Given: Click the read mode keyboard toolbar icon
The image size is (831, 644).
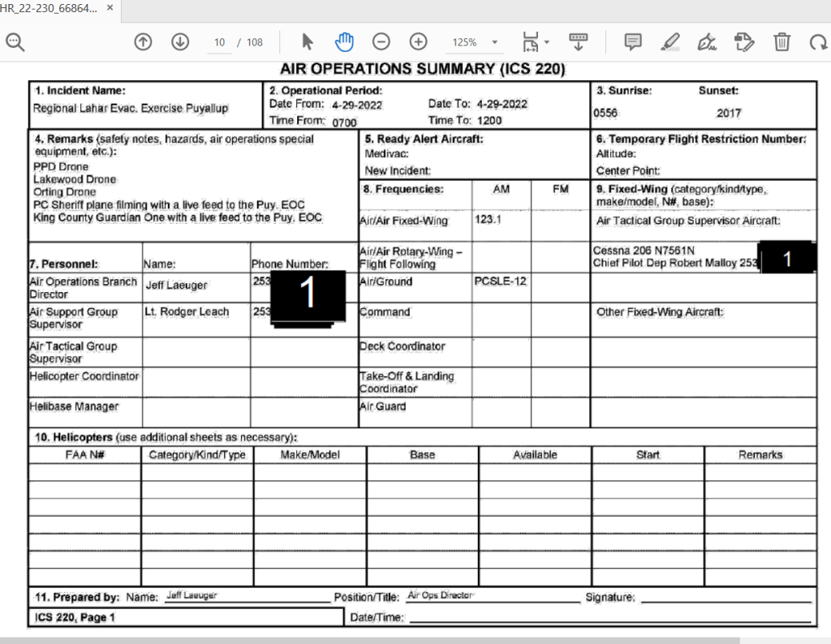Looking at the screenshot, I should tap(579, 41).
